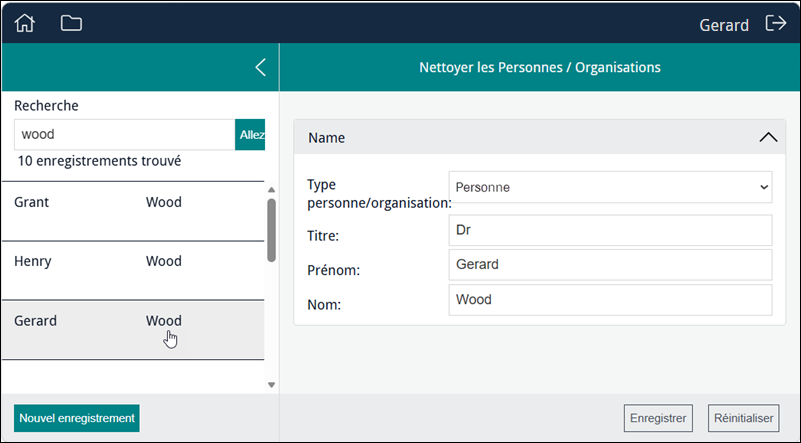Collapse the Name section chevron
This screenshot has width=801, height=443.
(x=768, y=137)
